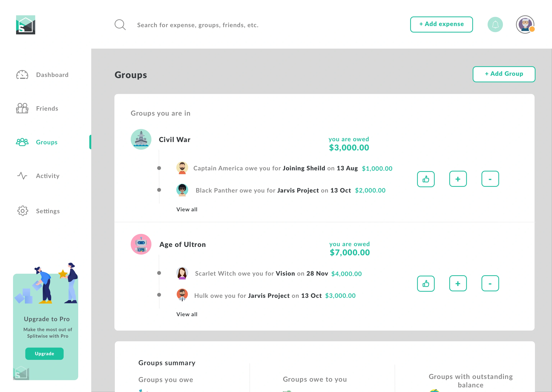Expand Age of Ultron with View all

click(187, 314)
